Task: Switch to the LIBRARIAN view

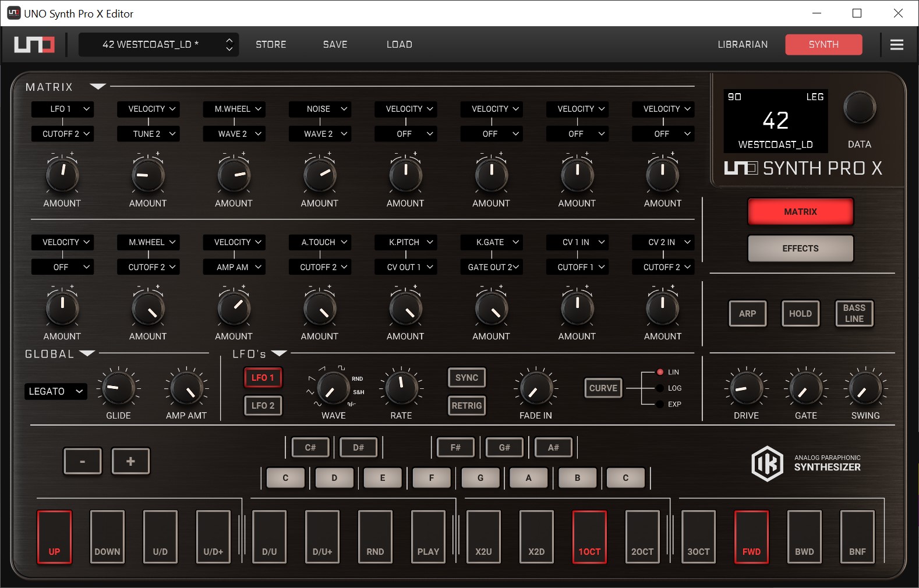Action: point(743,44)
